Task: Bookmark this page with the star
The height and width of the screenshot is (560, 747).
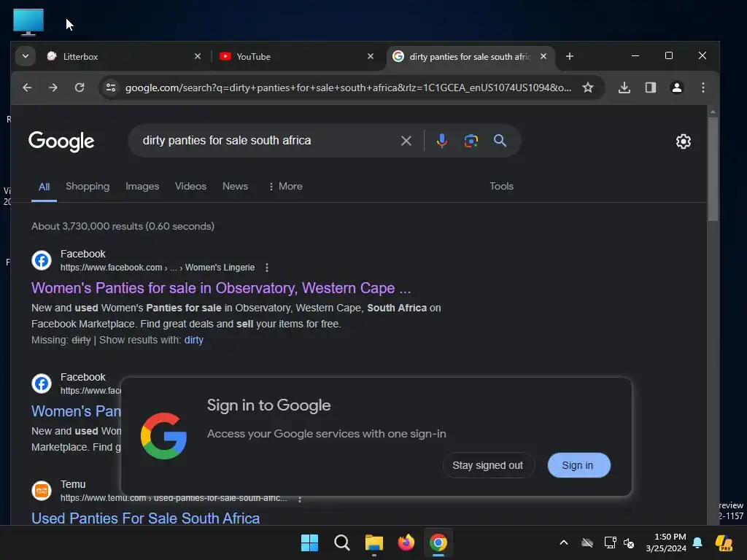Action: click(588, 87)
